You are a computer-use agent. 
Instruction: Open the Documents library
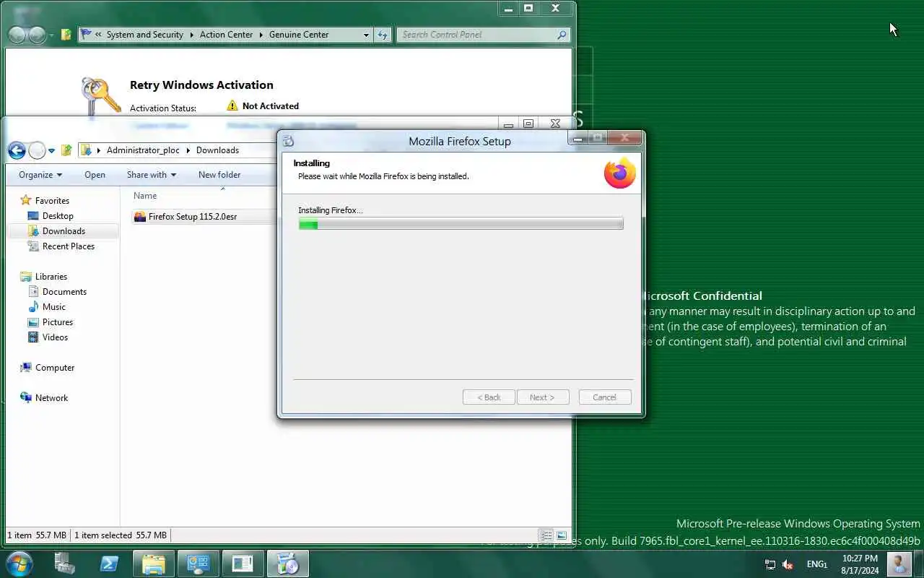coord(64,292)
